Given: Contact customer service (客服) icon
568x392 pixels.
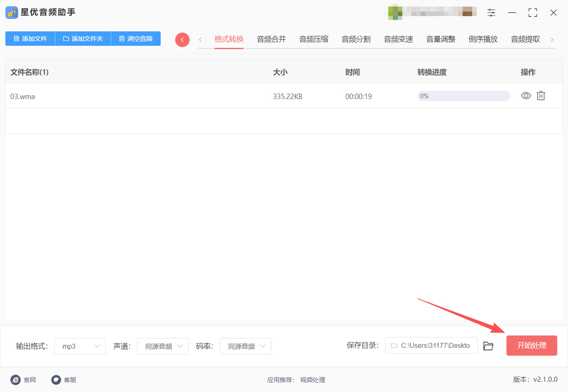Looking at the screenshot, I should pos(56,380).
